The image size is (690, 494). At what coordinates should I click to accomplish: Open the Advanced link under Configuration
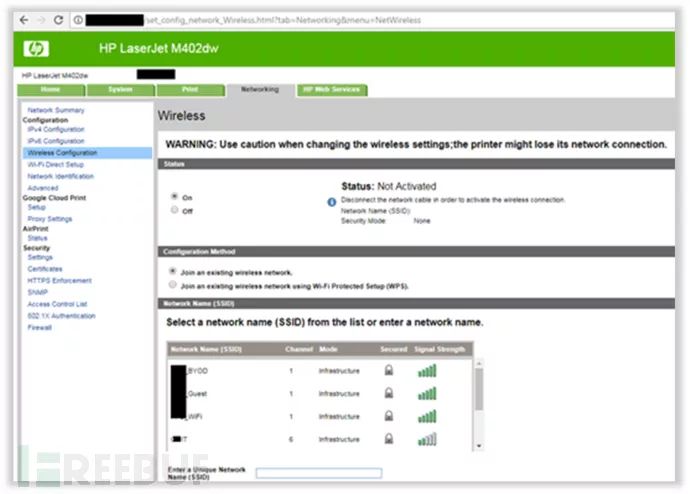point(43,188)
